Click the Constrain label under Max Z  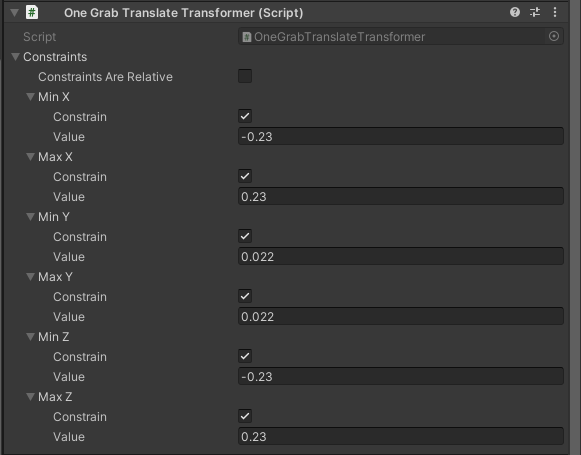(80, 417)
